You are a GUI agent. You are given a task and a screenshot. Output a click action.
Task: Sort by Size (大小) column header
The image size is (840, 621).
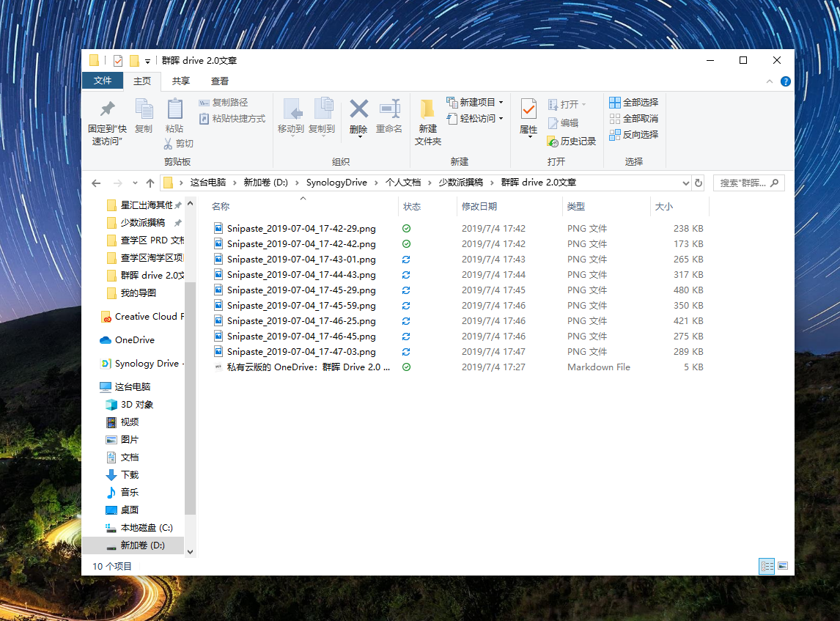664,206
